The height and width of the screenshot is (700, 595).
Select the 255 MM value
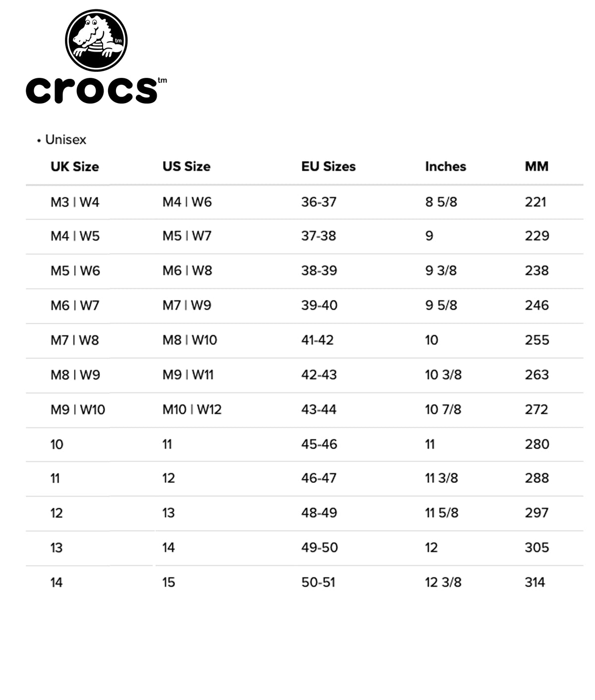point(537,340)
